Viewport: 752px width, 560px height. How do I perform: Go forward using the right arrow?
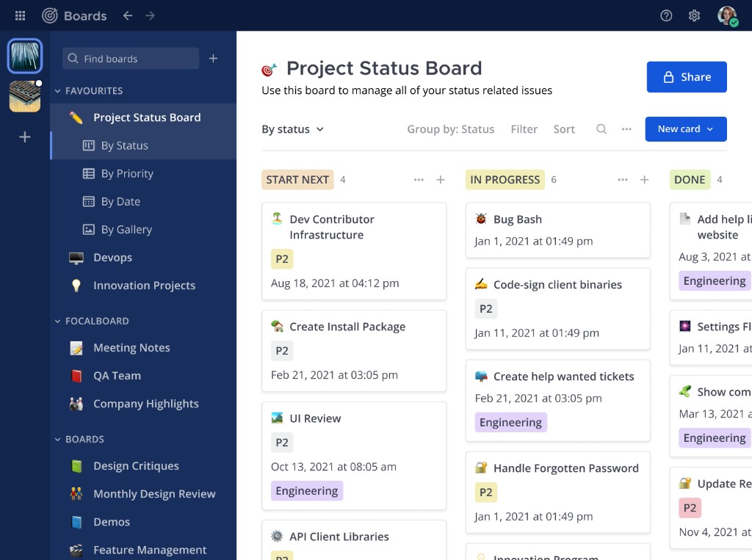coord(150,16)
